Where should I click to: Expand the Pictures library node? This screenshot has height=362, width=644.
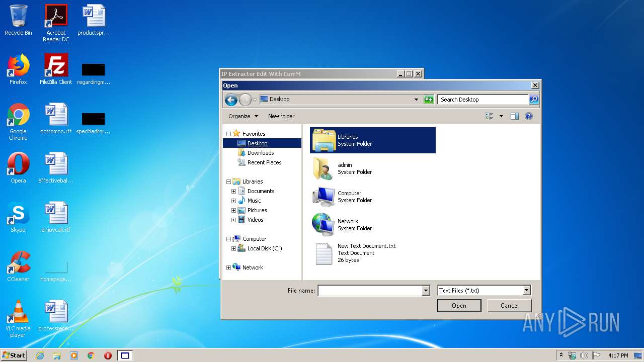click(233, 210)
